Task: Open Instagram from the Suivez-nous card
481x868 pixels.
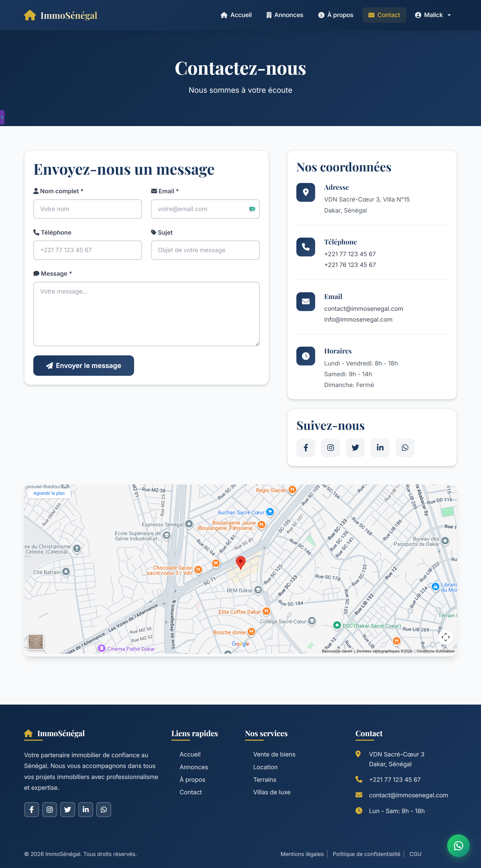Action: click(330, 447)
